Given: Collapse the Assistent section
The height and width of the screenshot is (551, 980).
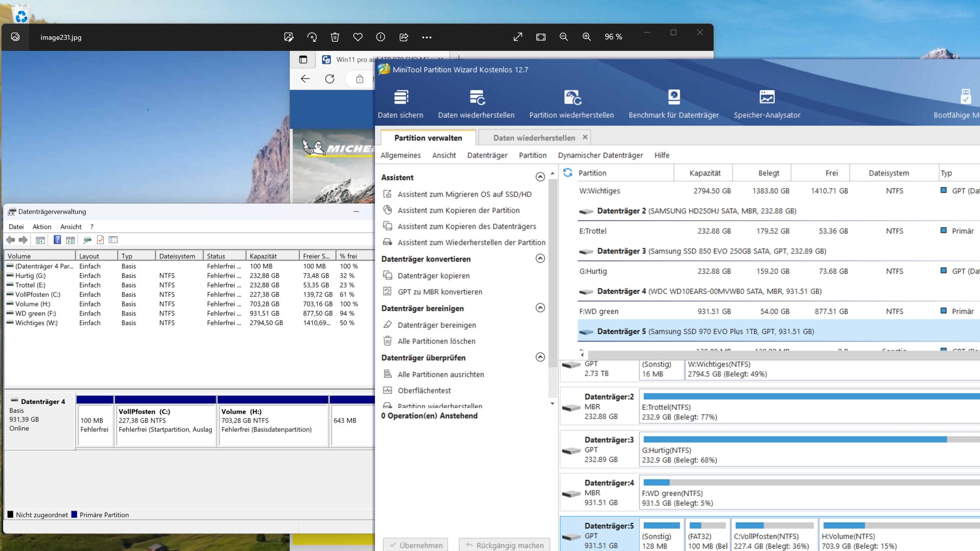Looking at the screenshot, I should (540, 177).
